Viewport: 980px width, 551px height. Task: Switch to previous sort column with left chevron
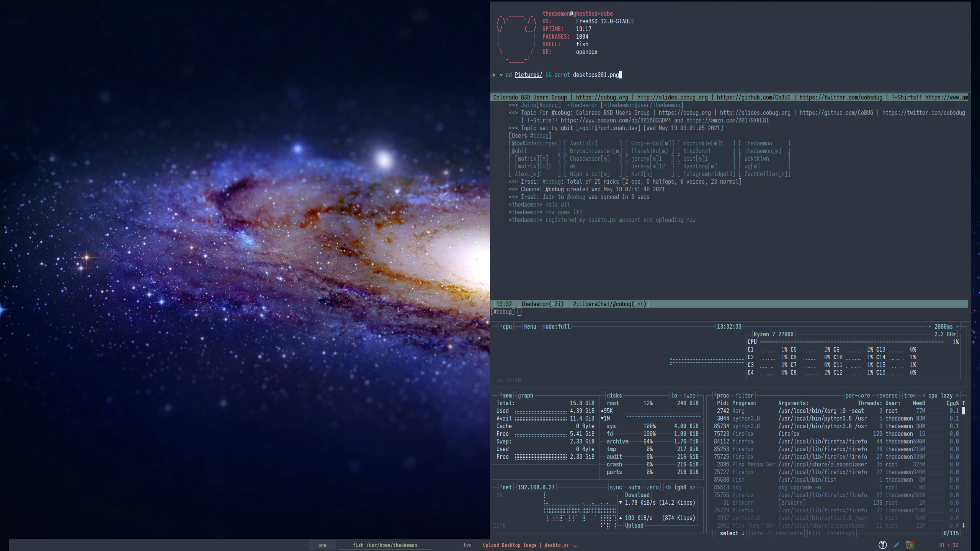tap(924, 395)
